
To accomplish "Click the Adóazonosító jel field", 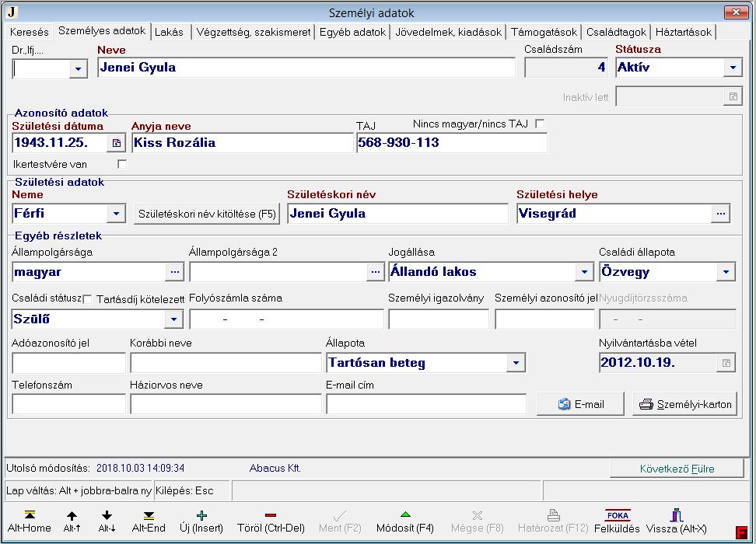I will 68,363.
